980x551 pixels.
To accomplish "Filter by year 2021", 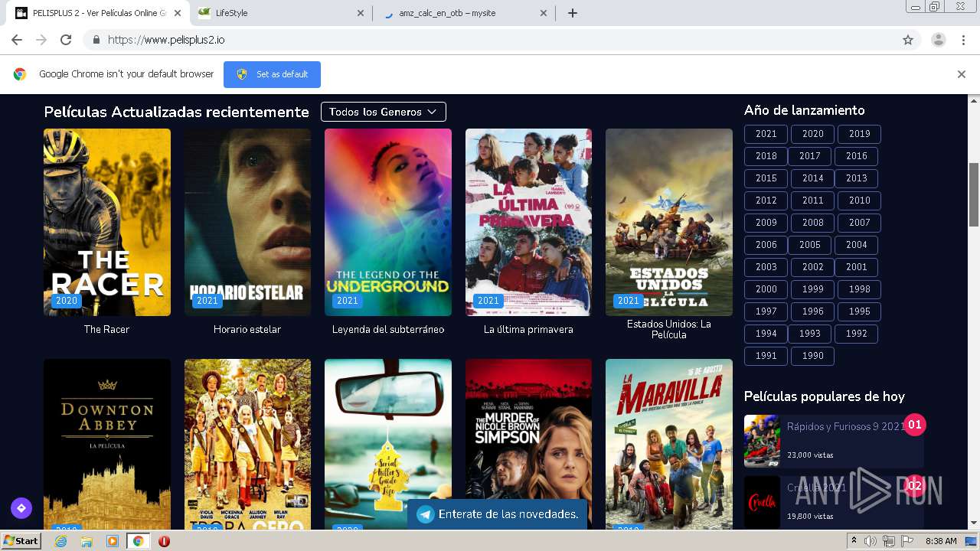I will pos(766,134).
